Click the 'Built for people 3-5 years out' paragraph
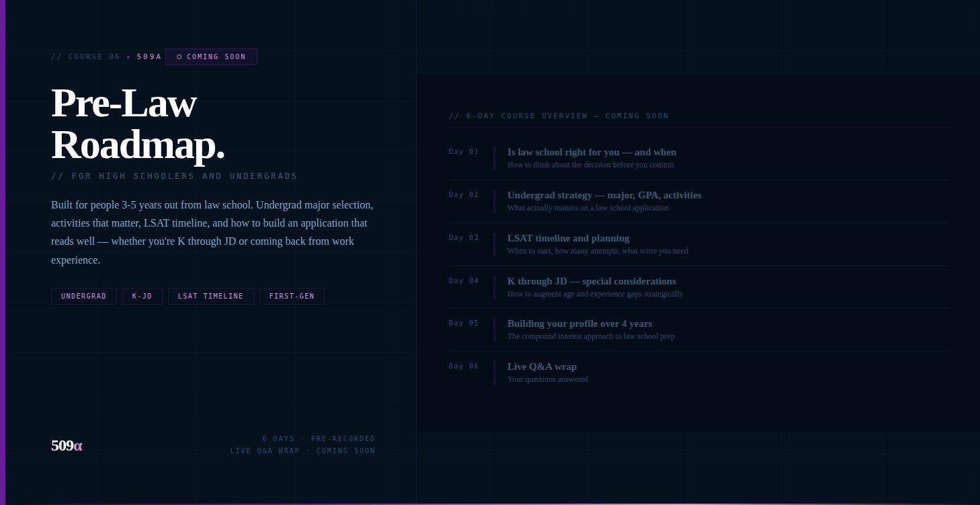The height and width of the screenshot is (505, 980). click(212, 232)
